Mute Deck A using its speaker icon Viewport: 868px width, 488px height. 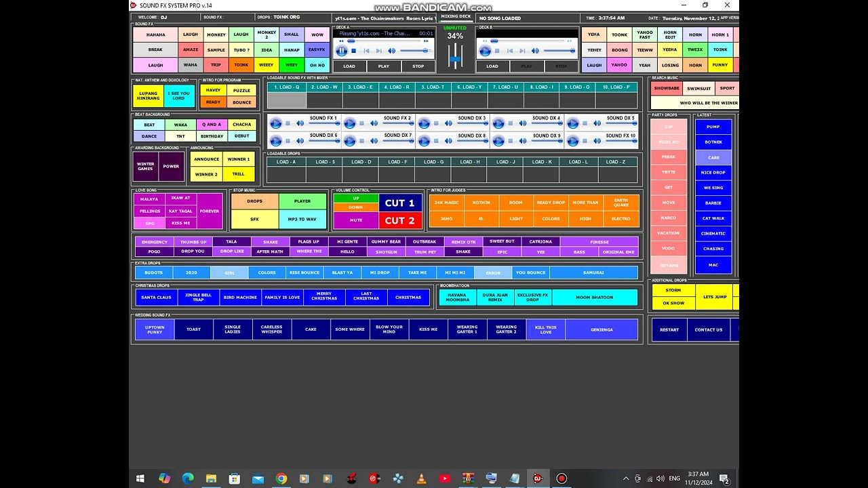[x=392, y=51]
